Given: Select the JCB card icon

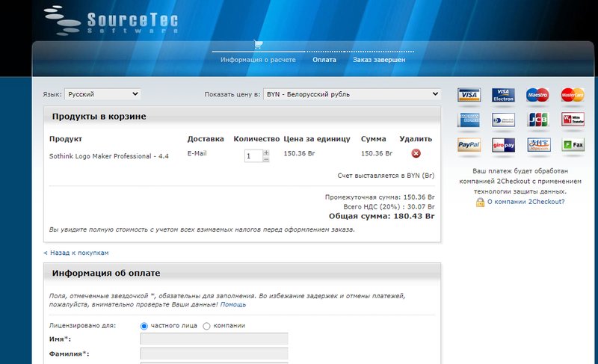Looking at the screenshot, I should (537, 120).
